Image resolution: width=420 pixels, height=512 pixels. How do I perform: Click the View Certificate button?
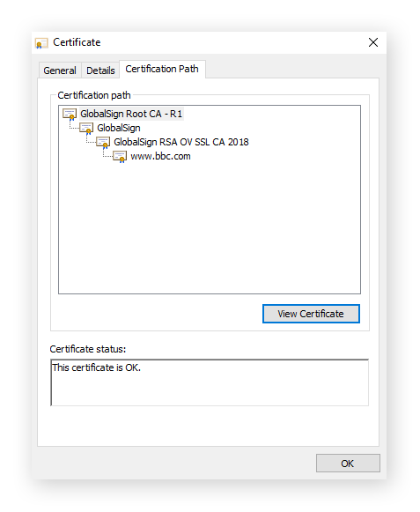tap(311, 314)
